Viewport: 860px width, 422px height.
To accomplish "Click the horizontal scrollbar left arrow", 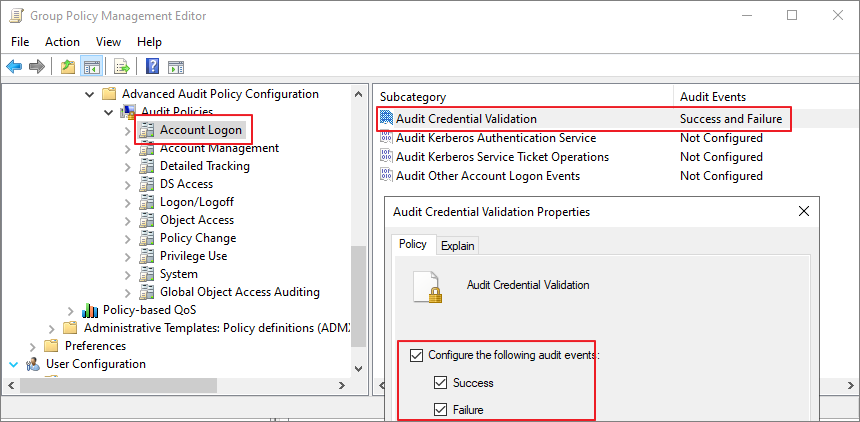I will tap(10, 386).
